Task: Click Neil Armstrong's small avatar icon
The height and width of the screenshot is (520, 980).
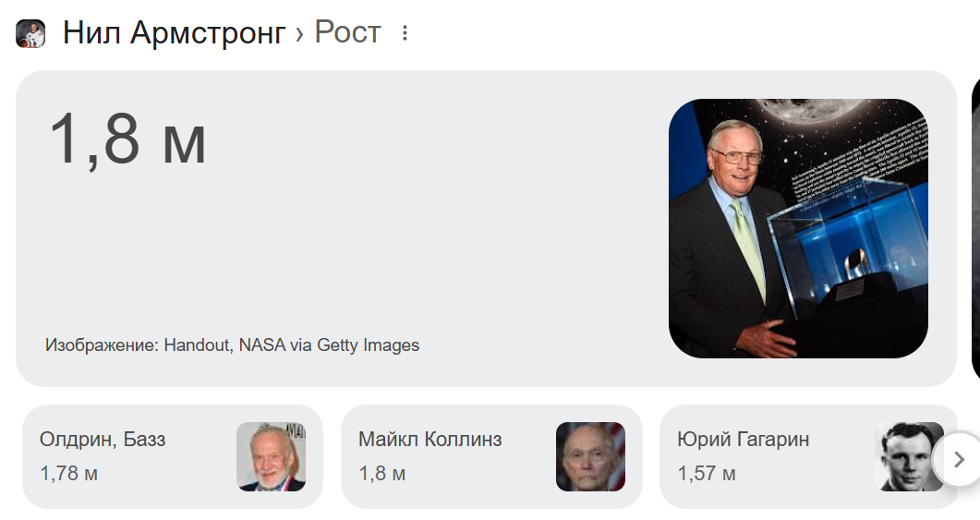Action: pyautogui.click(x=30, y=33)
